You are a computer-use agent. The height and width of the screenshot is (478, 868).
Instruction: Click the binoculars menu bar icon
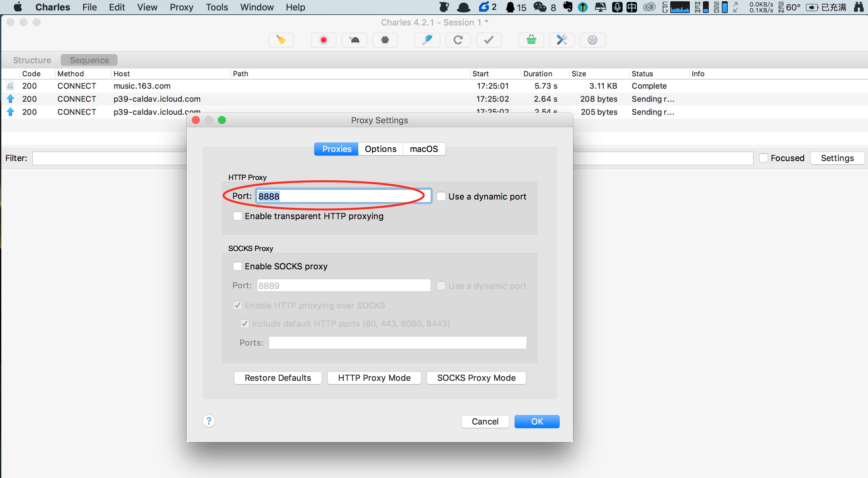[859, 7]
